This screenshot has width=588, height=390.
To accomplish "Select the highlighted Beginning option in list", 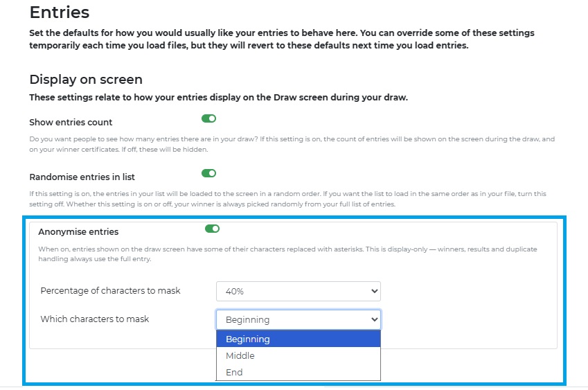I will pos(298,339).
